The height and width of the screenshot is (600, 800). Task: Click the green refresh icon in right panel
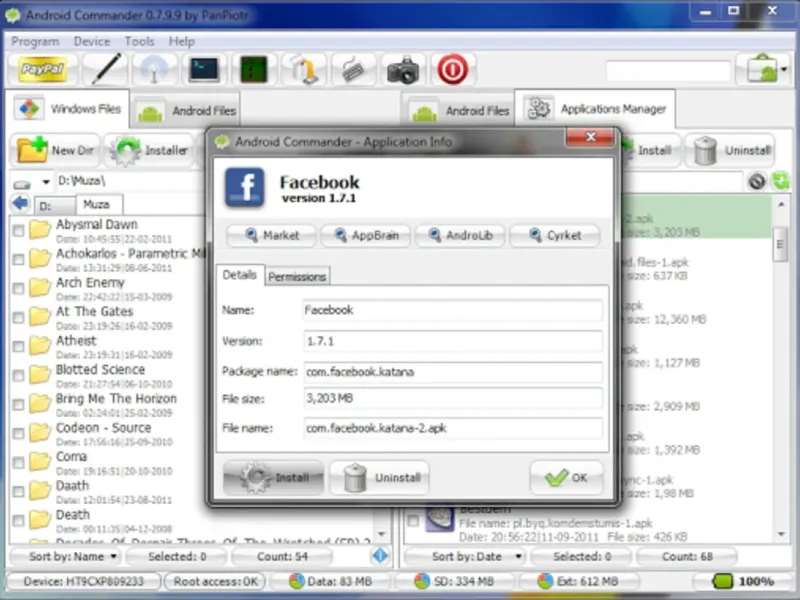tap(781, 181)
